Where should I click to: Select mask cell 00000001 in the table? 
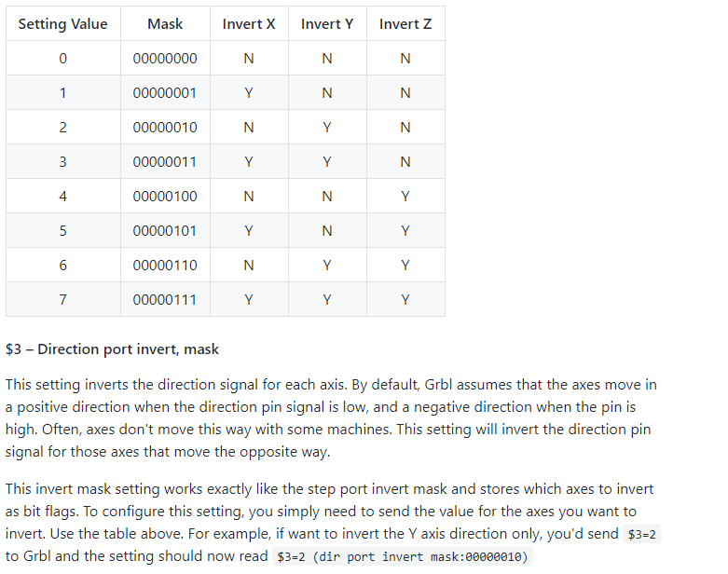pos(165,93)
